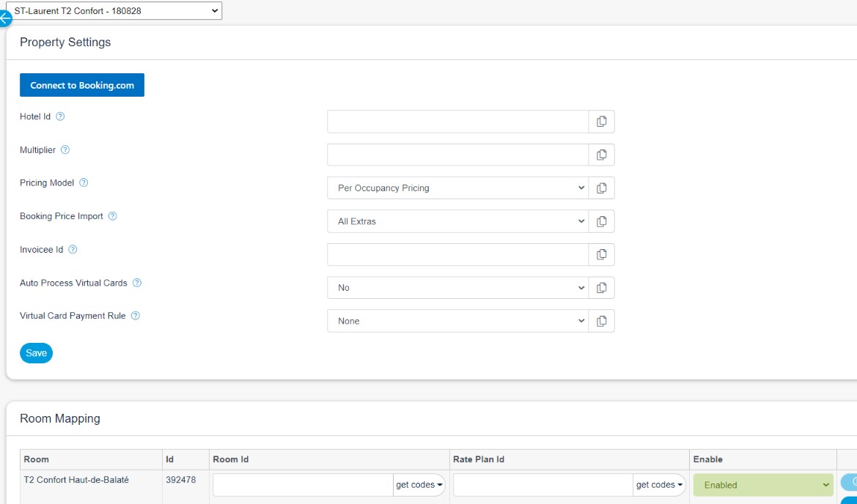Open the Auto Process Virtual Cards dropdown

(457, 287)
